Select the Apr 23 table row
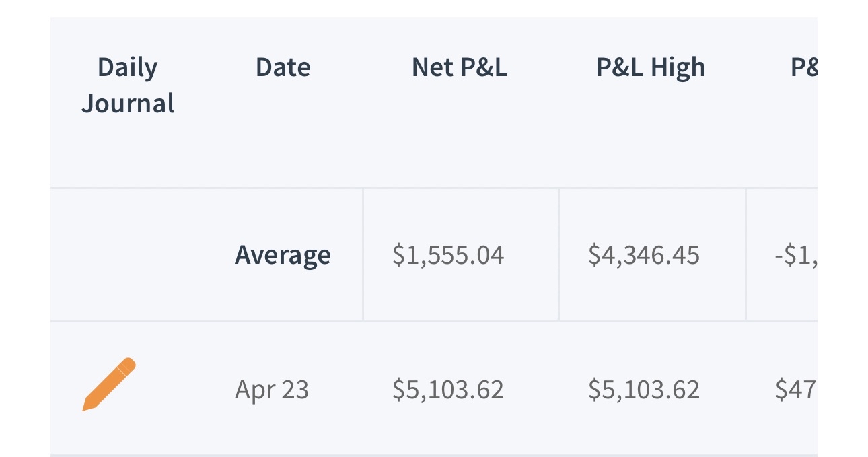Viewport: 868px width, 457px height. 434,388
